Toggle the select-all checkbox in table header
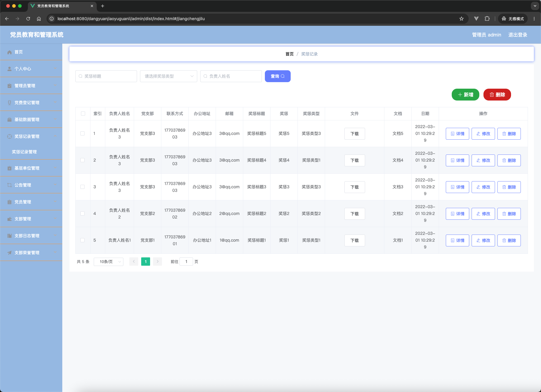The width and height of the screenshot is (541, 392). (83, 114)
